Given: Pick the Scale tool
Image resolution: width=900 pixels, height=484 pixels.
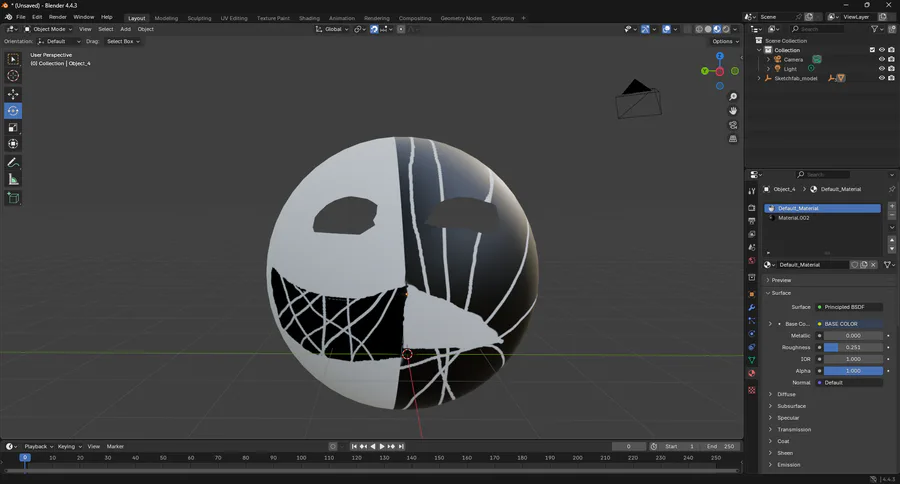Looking at the screenshot, I should [13, 127].
